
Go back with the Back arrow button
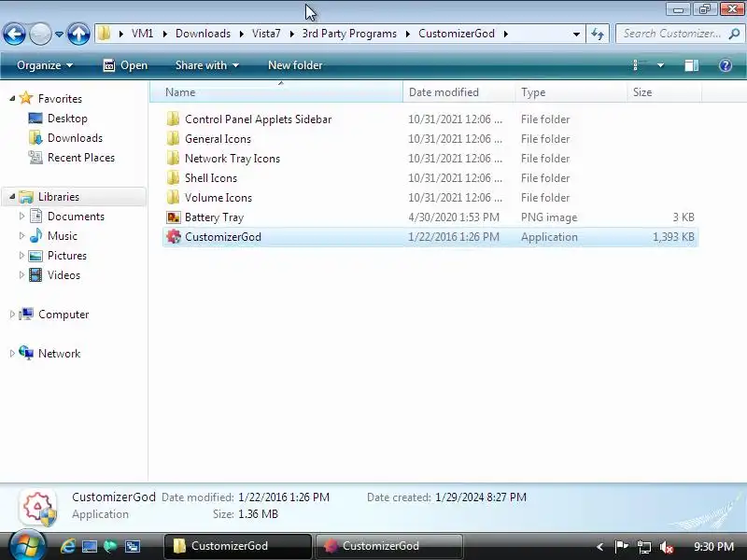[x=14, y=34]
